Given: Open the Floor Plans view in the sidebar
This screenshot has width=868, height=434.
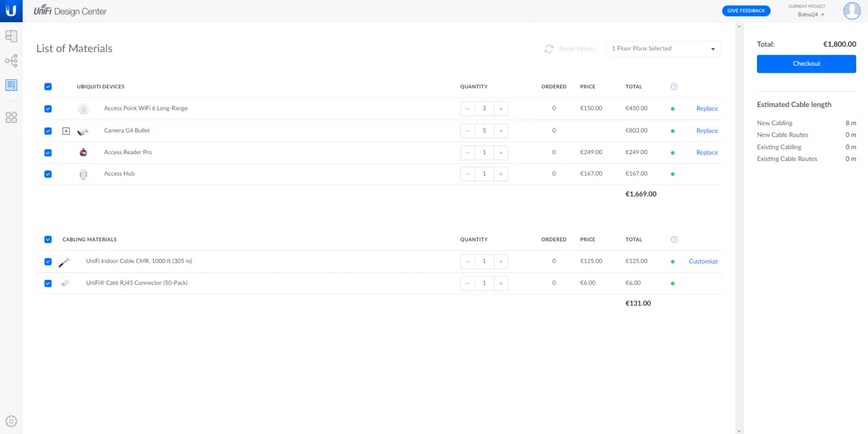Looking at the screenshot, I should point(11,36).
